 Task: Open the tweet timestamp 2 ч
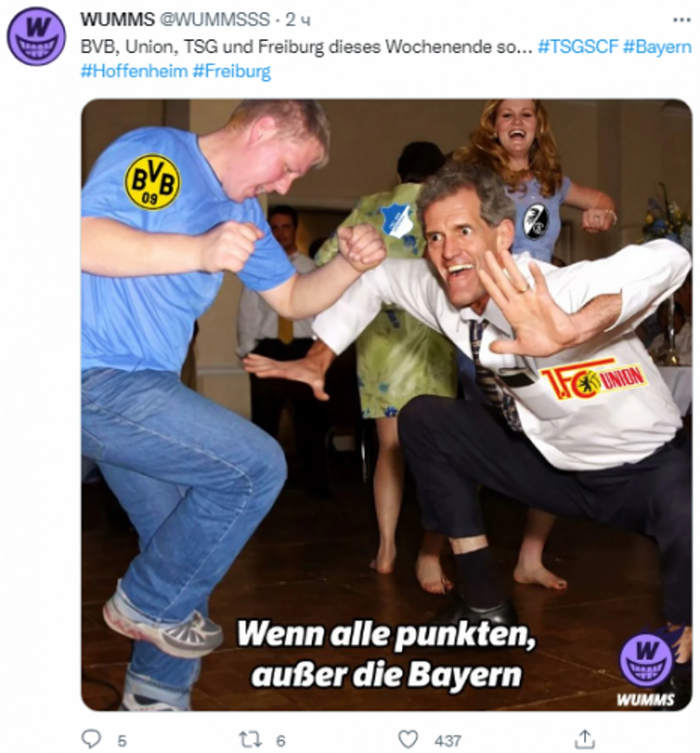point(298,20)
